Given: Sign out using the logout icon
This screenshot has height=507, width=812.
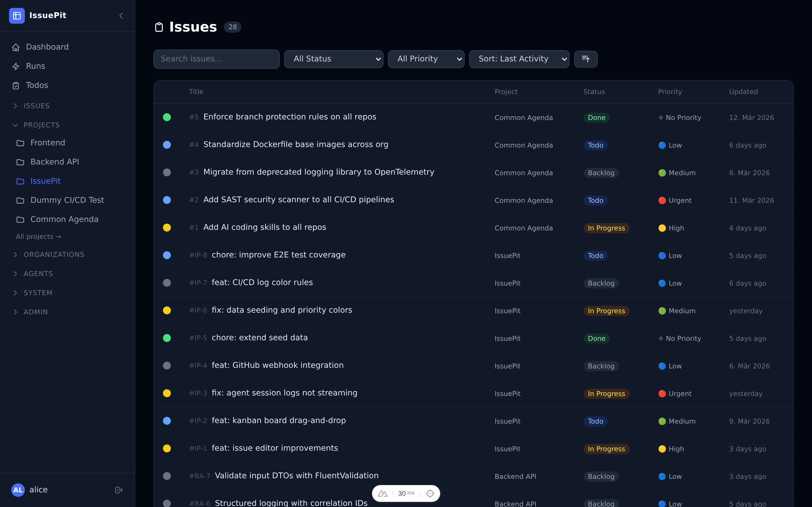Looking at the screenshot, I should (119, 490).
